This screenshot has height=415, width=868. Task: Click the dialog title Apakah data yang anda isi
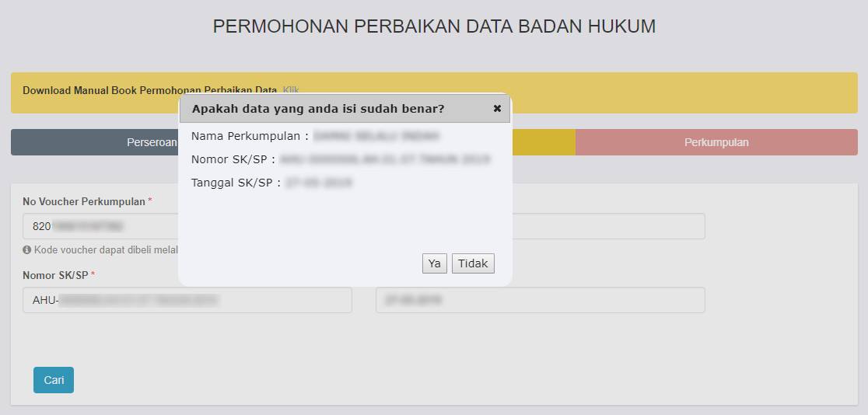click(x=318, y=109)
